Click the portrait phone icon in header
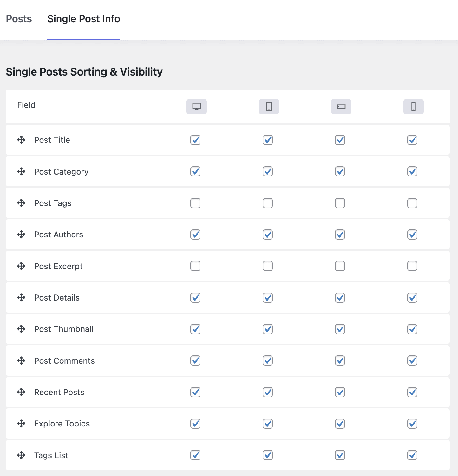 [413, 107]
